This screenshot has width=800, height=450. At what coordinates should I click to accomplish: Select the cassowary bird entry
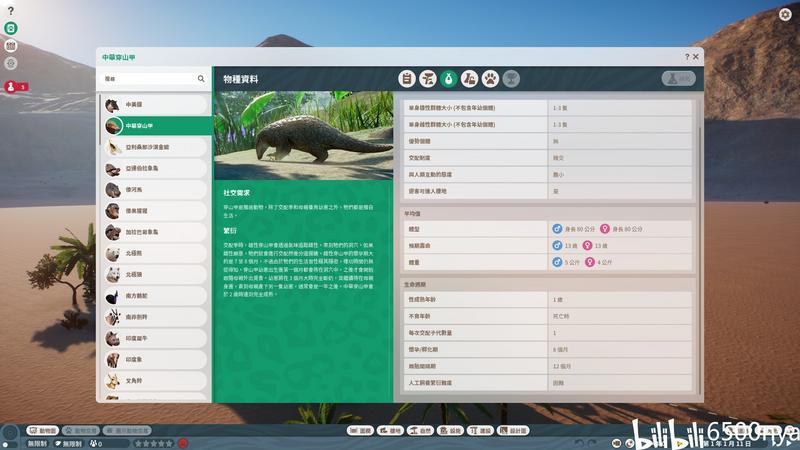click(x=156, y=296)
